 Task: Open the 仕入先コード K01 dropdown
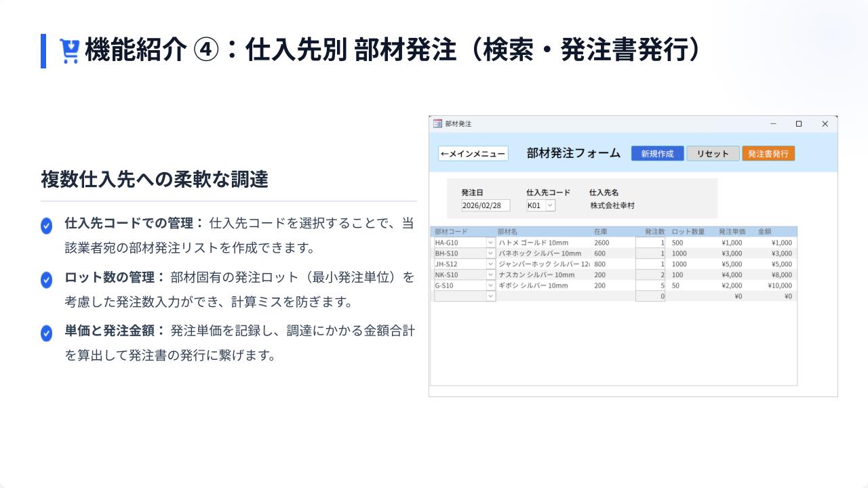(x=550, y=205)
